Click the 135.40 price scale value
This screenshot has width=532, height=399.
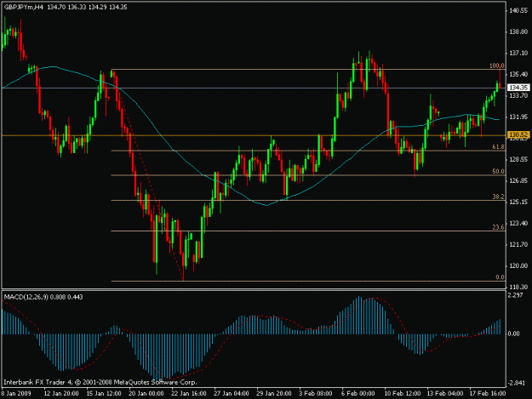(x=518, y=74)
